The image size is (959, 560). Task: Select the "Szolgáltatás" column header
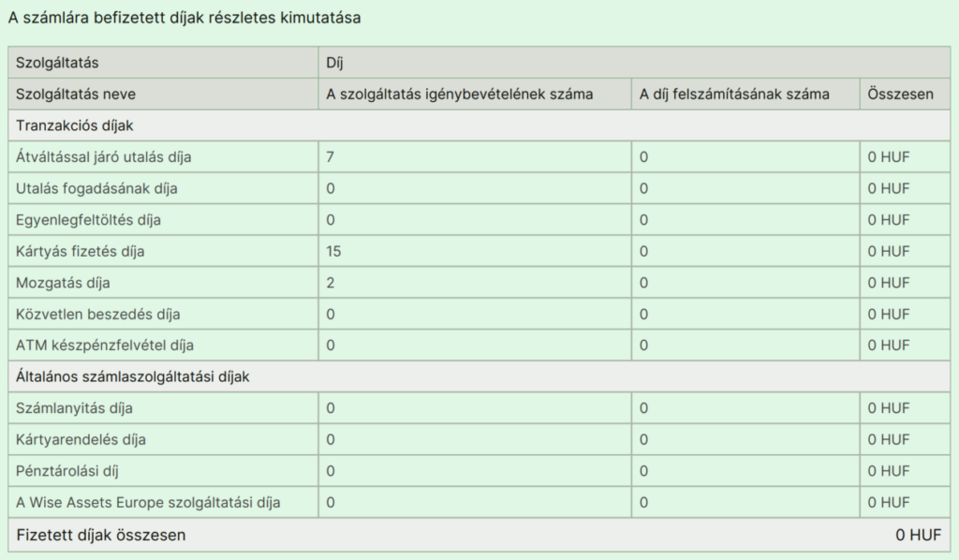pyautogui.click(x=58, y=63)
